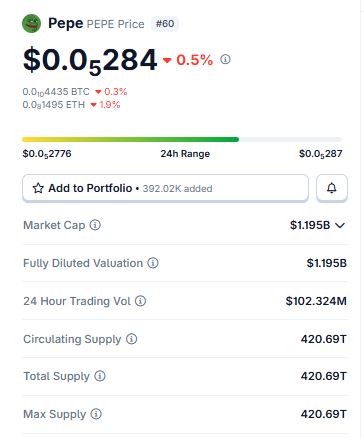Click the ETH price conversion line

tap(71, 105)
